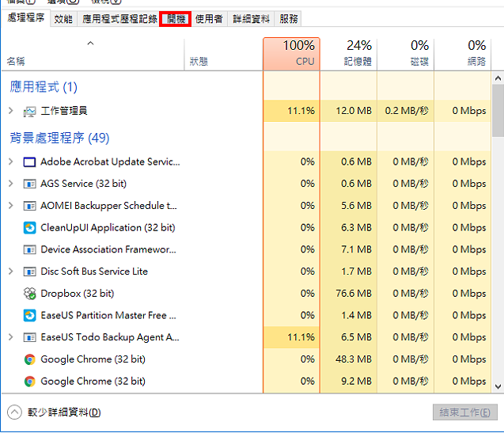Select EaseUS Todo Backup Agent A... name

pos(110,336)
